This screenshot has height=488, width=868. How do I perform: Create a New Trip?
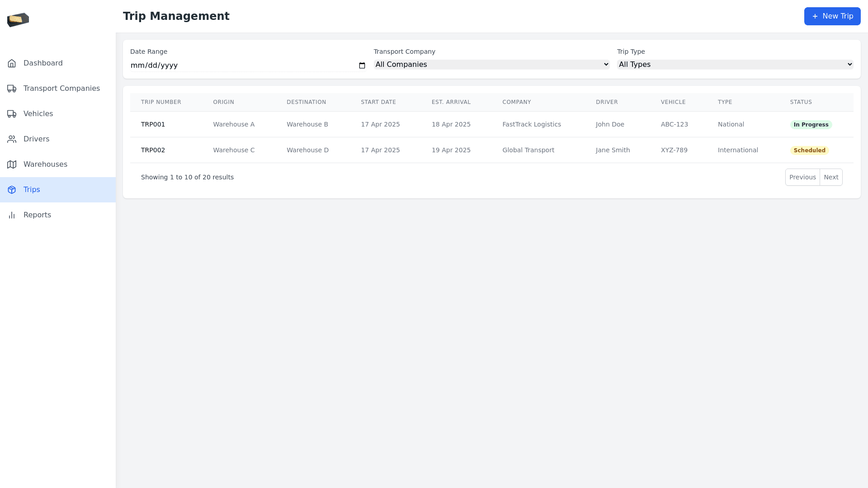832,16
